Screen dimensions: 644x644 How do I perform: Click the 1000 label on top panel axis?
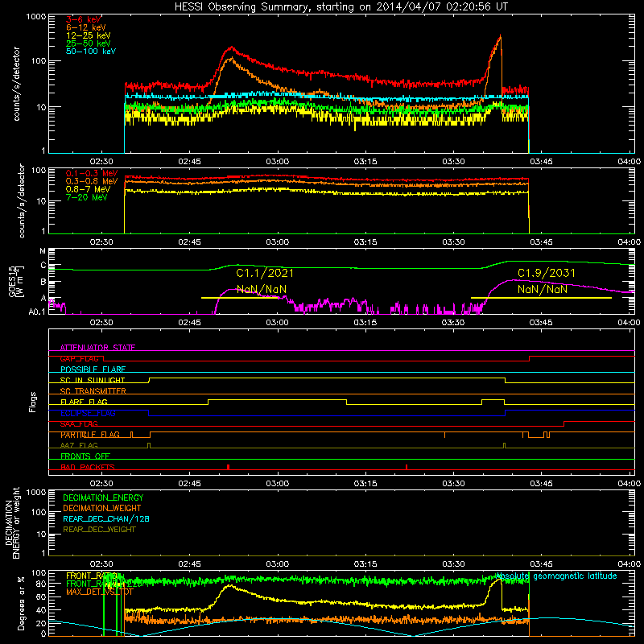pos(36,17)
